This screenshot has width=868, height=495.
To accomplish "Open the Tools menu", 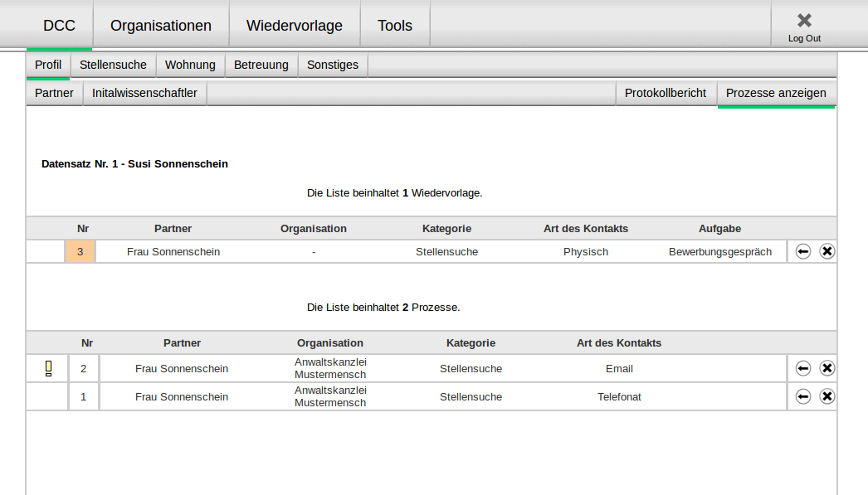I will [x=395, y=26].
